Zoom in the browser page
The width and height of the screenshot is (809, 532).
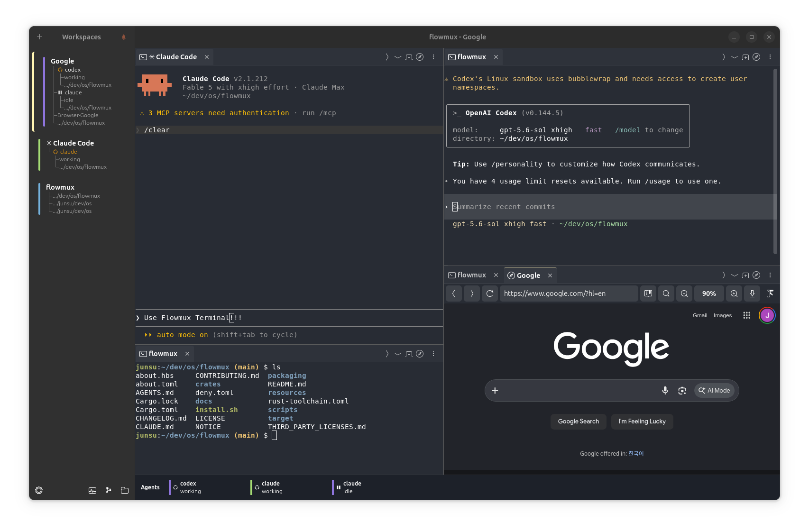pos(734,294)
